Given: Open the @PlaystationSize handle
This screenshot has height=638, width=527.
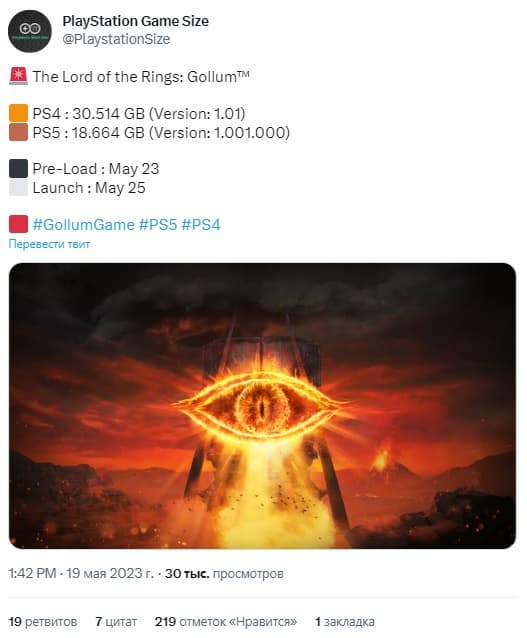Looking at the screenshot, I should [x=116, y=39].
